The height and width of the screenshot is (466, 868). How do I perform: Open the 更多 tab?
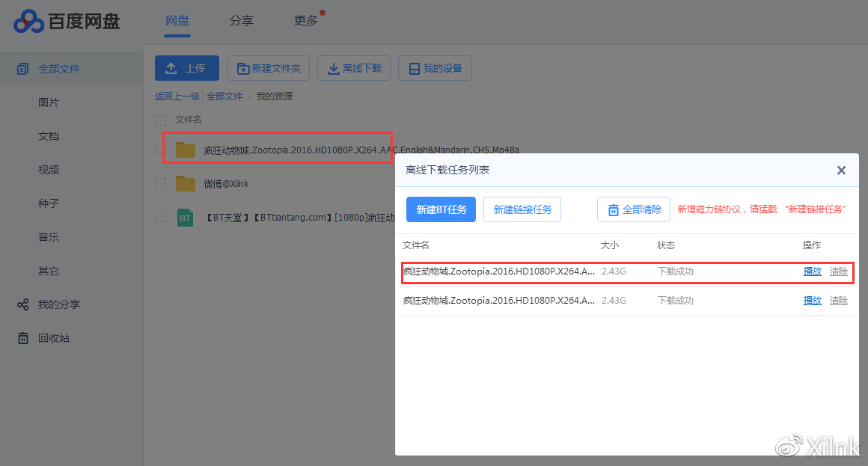coord(305,20)
